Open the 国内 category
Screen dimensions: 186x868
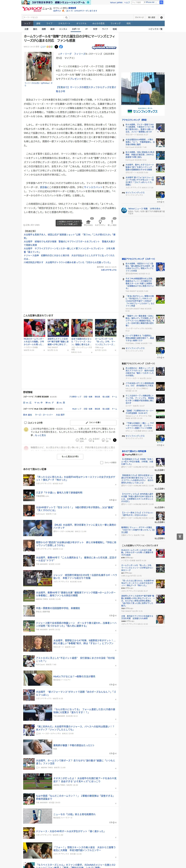pos(35,29)
